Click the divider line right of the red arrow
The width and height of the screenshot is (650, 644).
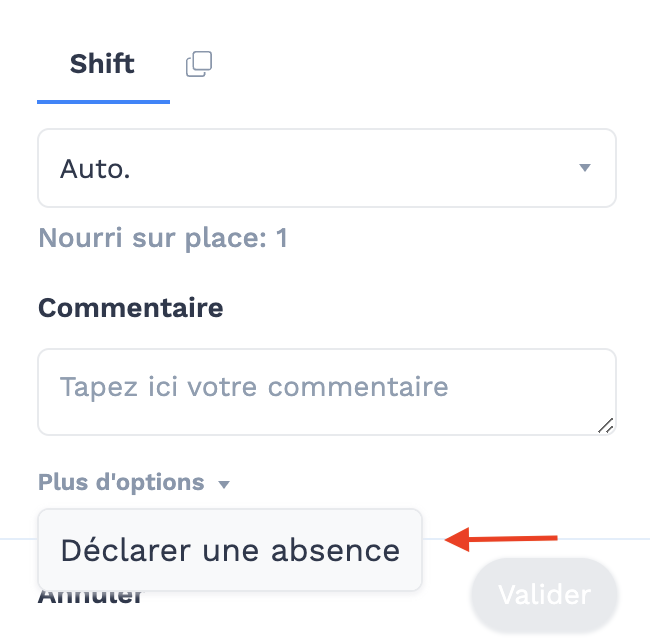[x=604, y=539]
